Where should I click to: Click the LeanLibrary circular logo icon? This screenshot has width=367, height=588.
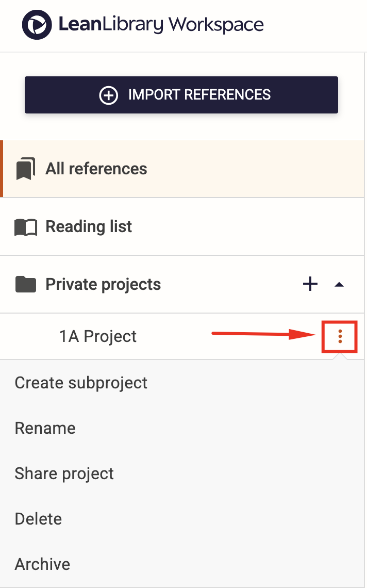click(x=37, y=25)
